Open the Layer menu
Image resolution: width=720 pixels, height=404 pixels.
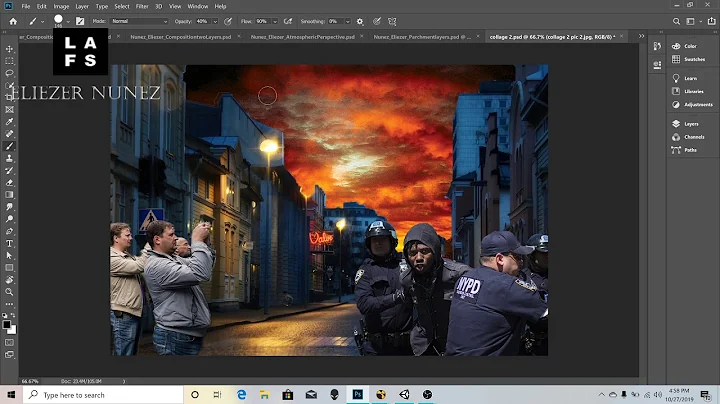(82, 6)
